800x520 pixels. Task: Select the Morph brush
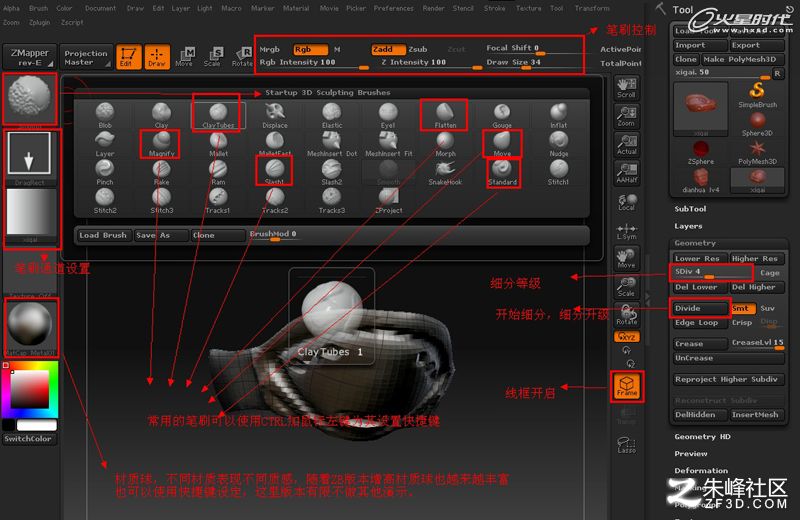(x=445, y=144)
